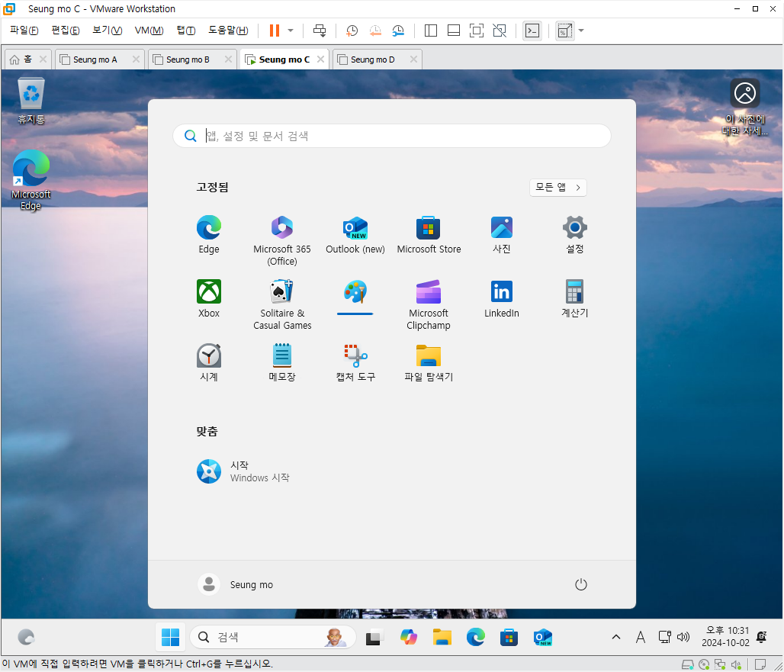Open the taskbar widgets icon
784x672 pixels.
(x=26, y=637)
